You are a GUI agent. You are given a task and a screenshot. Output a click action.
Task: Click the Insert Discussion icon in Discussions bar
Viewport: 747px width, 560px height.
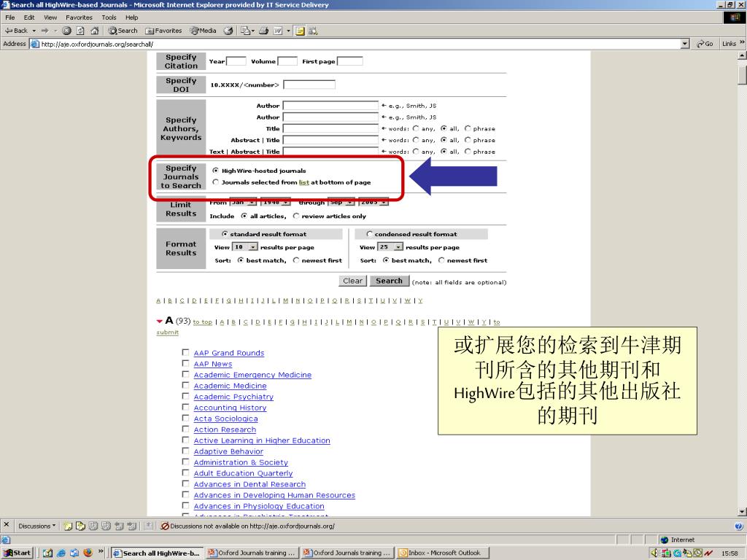coord(68,526)
